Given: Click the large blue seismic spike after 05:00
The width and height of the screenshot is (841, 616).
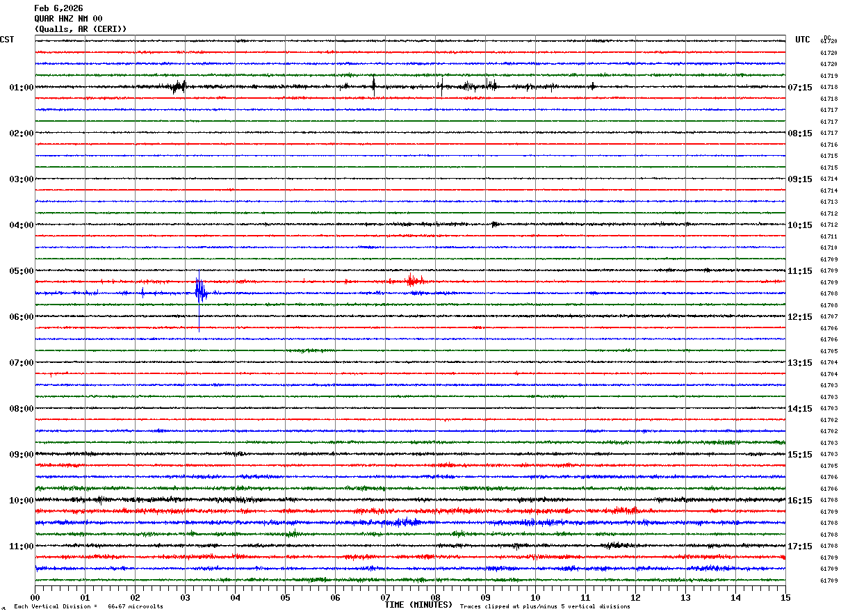Looking at the screenshot, I should (199, 292).
